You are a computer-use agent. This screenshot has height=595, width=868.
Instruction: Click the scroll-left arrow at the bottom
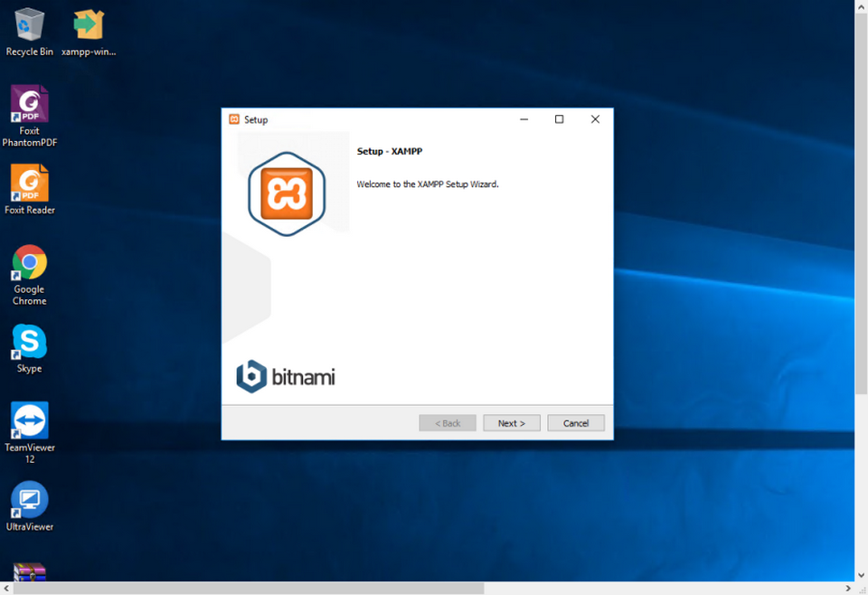coord(6,589)
